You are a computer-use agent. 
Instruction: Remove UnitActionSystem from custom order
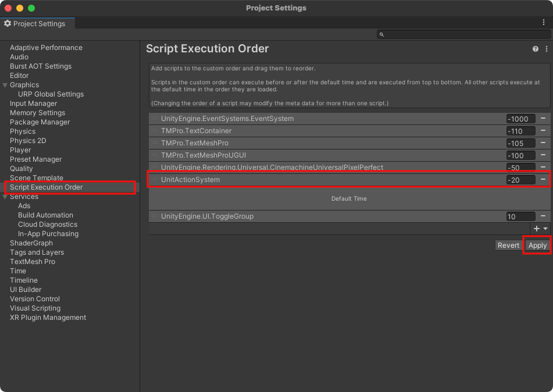pos(543,180)
